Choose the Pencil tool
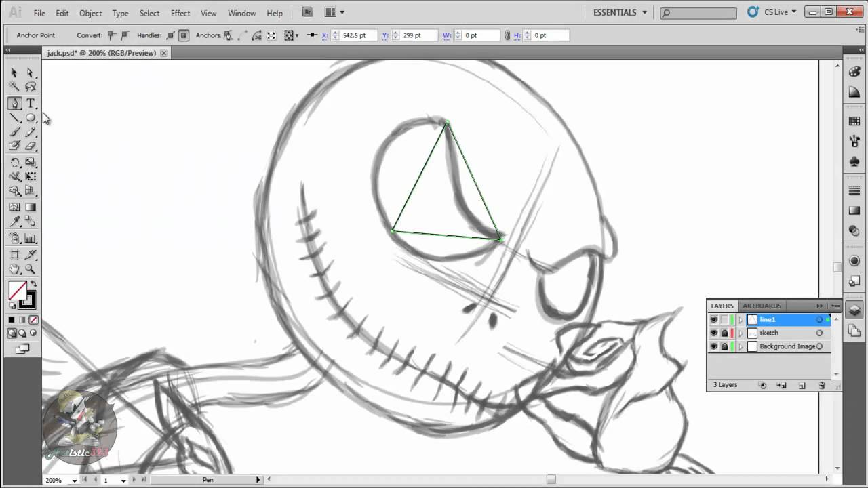The height and width of the screenshot is (488, 868). point(31,132)
